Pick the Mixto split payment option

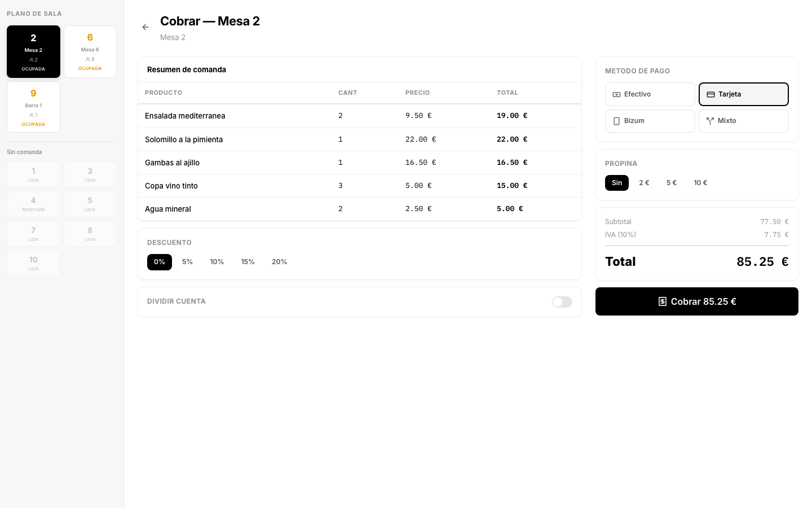743,121
